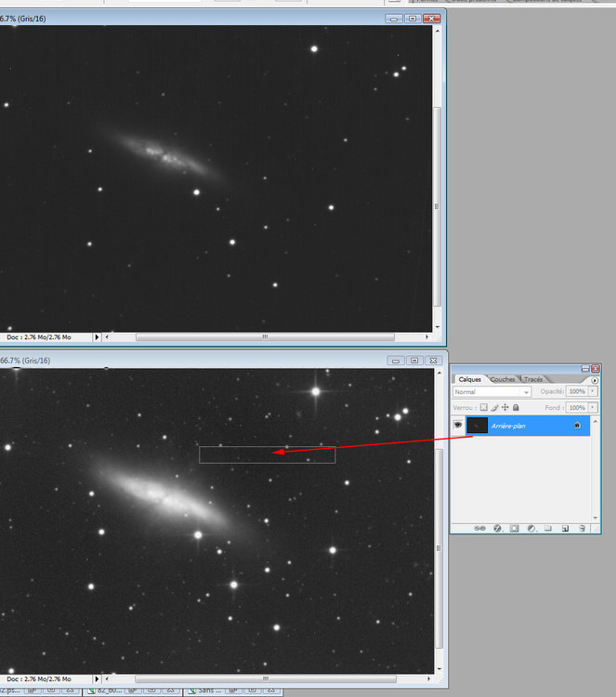Click top window horizontal scroll left arrow
Viewport: 616px width, 697px height.
[107, 337]
